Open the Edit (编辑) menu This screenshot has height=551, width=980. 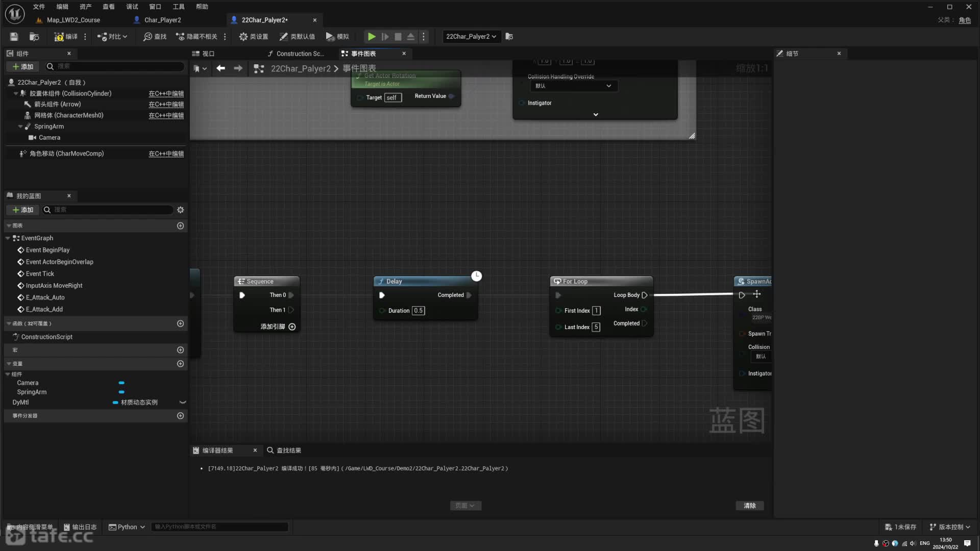pyautogui.click(x=62, y=7)
